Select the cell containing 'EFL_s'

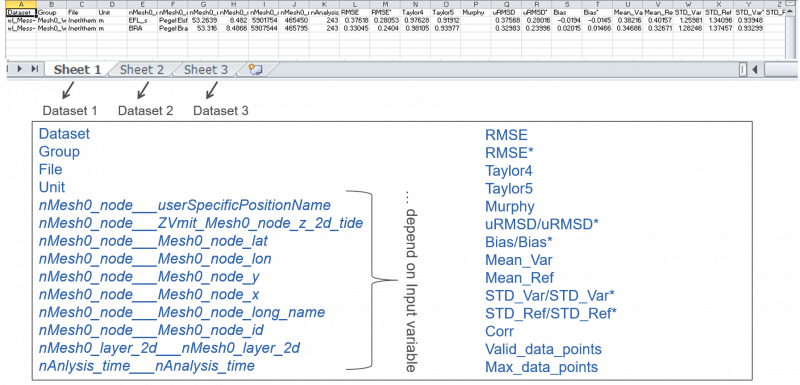click(x=142, y=20)
